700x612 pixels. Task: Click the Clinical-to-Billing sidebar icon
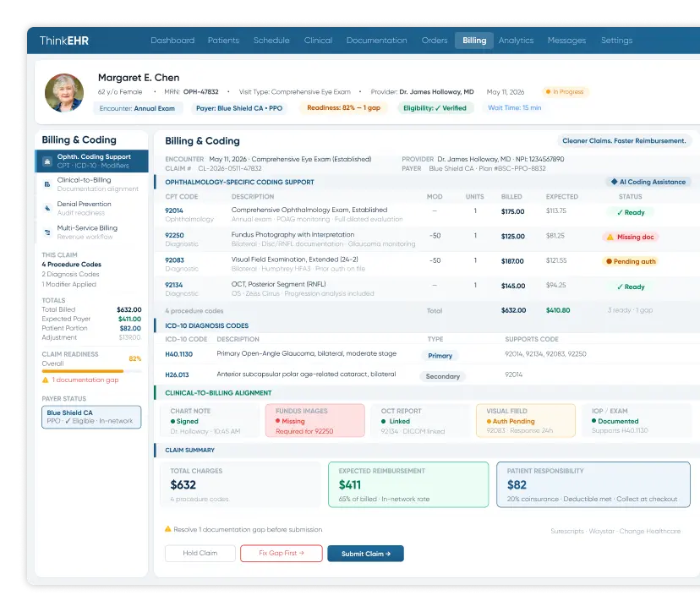[47, 184]
